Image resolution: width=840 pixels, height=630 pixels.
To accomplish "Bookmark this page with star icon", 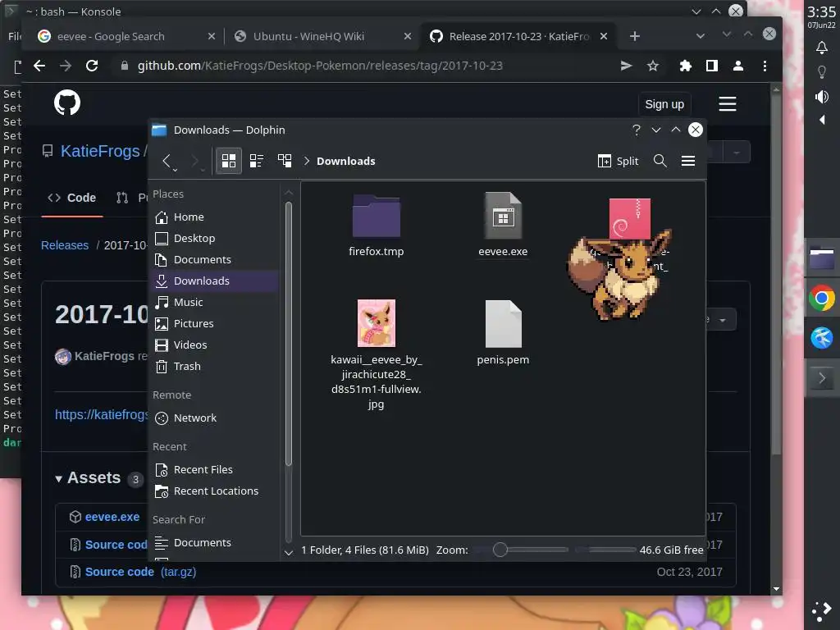I will pos(652,66).
